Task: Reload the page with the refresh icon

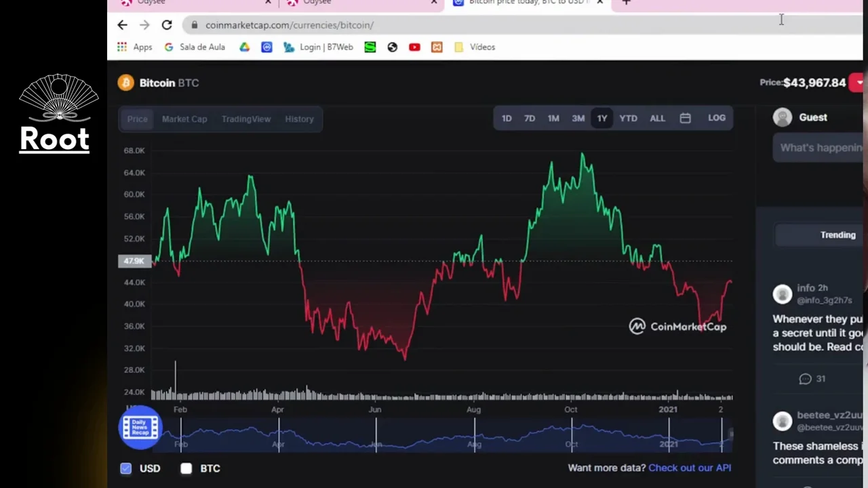Action: click(166, 25)
